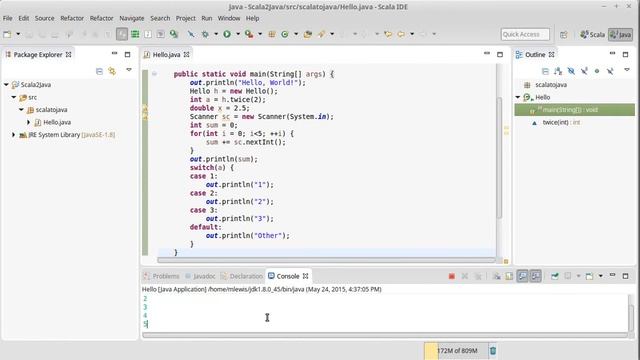Run garbage collector trash icon
The height and width of the screenshot is (360, 640).
(493, 351)
